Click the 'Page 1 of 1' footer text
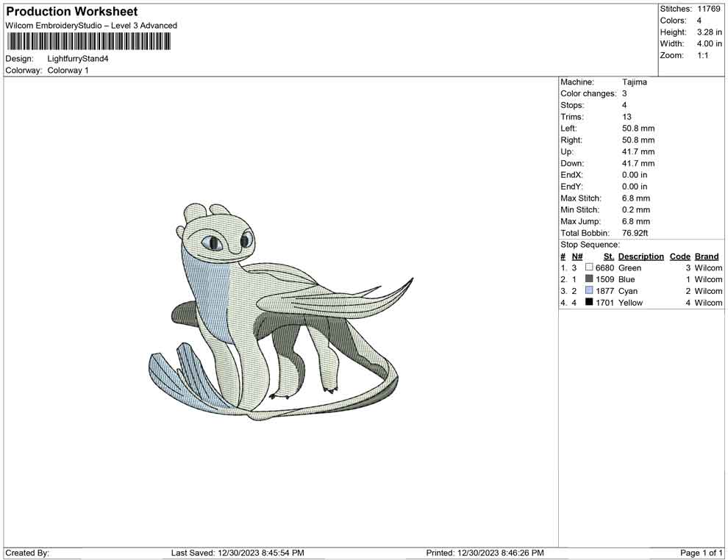 tap(701, 553)
